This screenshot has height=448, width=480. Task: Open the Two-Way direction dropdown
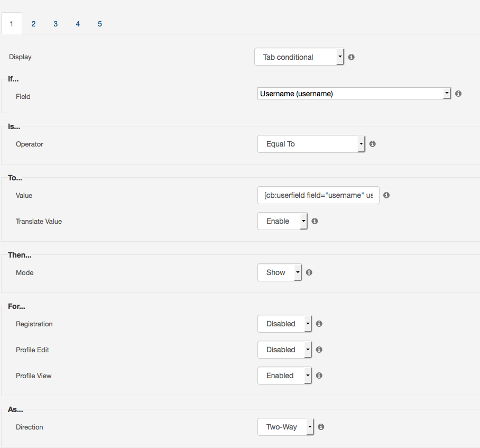285,427
